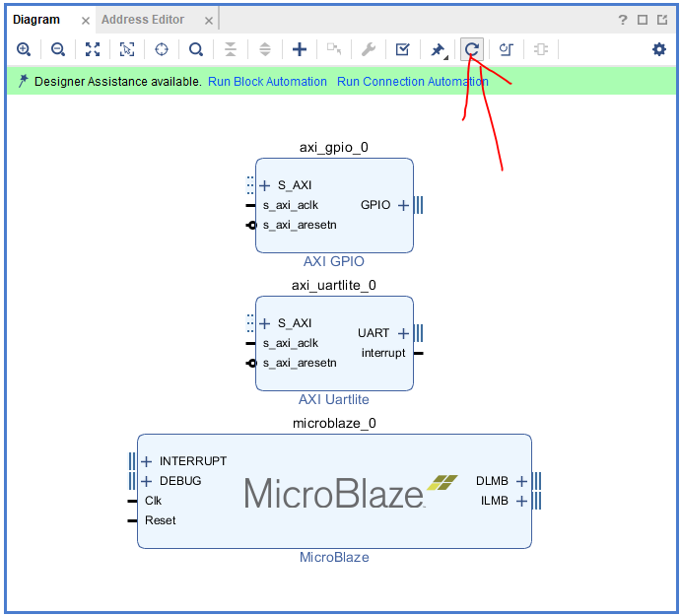Toggle the pin icon in the toolbar

point(438,49)
